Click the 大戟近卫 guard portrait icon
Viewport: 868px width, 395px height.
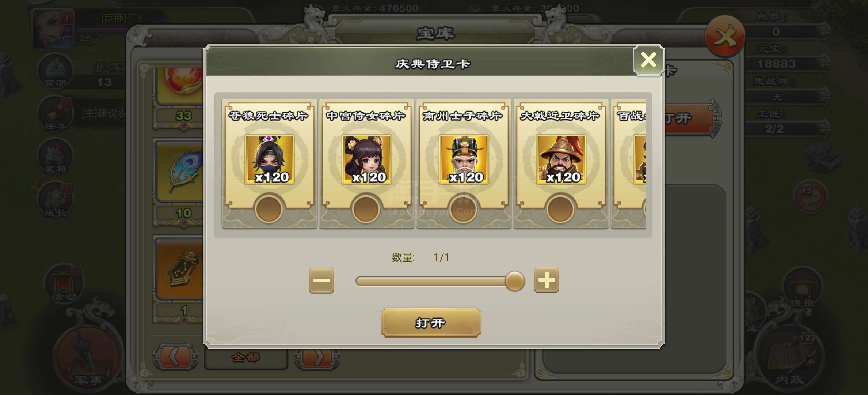561,159
